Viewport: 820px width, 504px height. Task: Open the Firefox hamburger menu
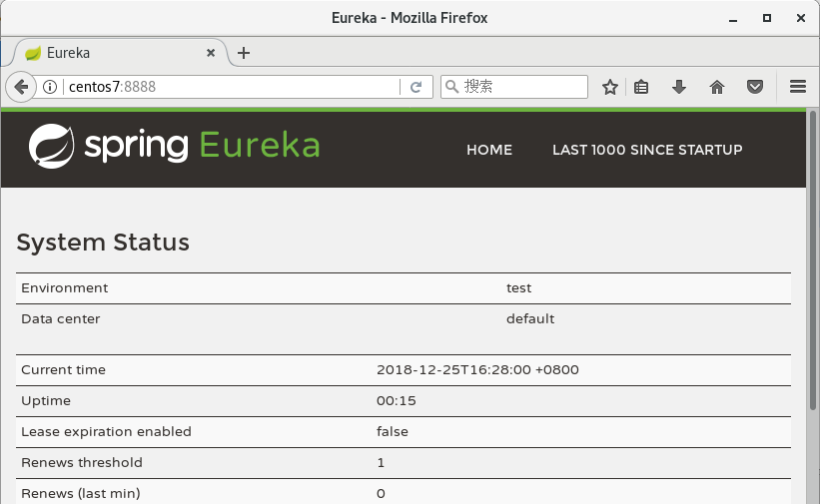(x=797, y=87)
